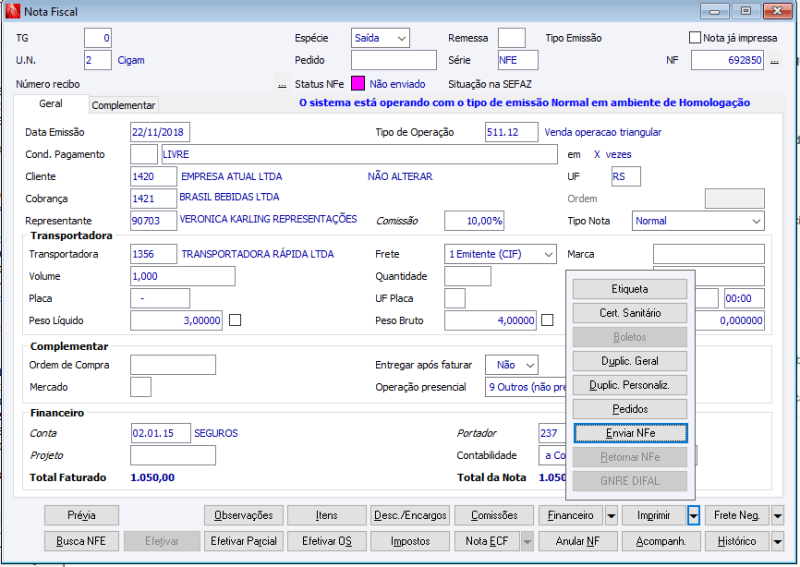
Task: Open the Financeiro button's dropdown arrow
Action: [612, 515]
